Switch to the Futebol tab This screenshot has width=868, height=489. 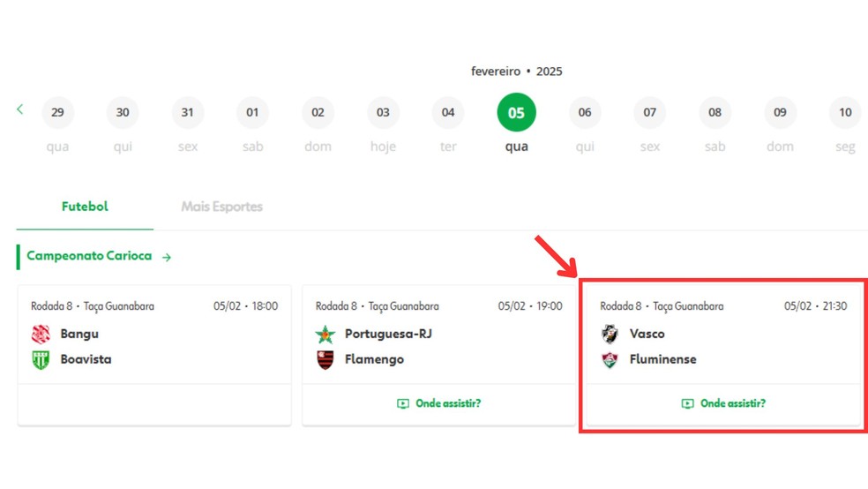coord(85,207)
